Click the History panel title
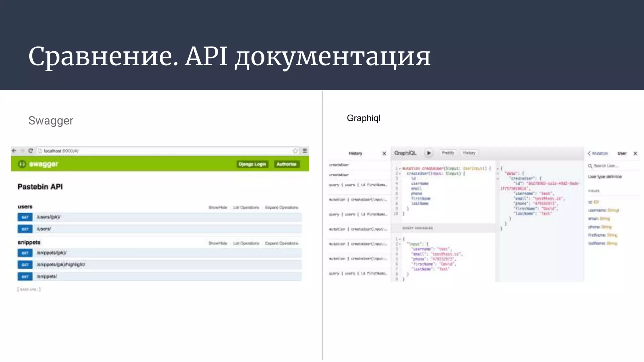 pos(355,153)
